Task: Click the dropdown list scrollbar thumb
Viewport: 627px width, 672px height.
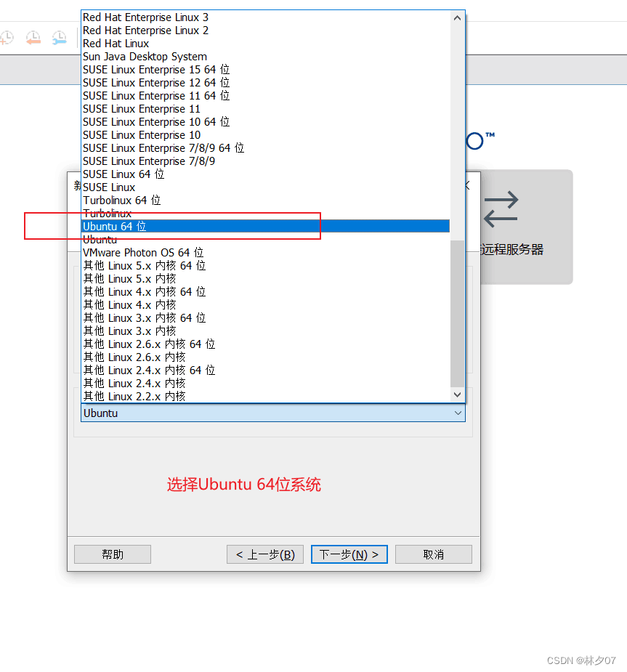Action: pos(457,313)
